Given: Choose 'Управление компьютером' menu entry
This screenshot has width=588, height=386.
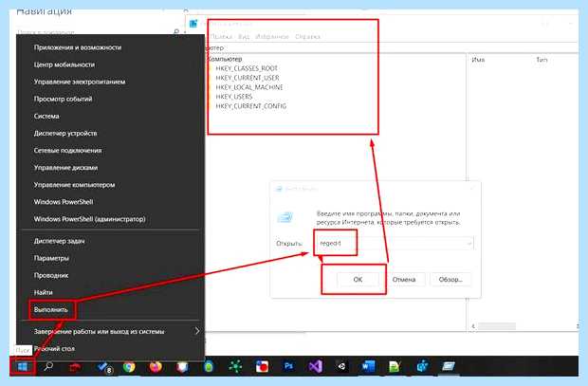Looking at the screenshot, I should pos(74,185).
